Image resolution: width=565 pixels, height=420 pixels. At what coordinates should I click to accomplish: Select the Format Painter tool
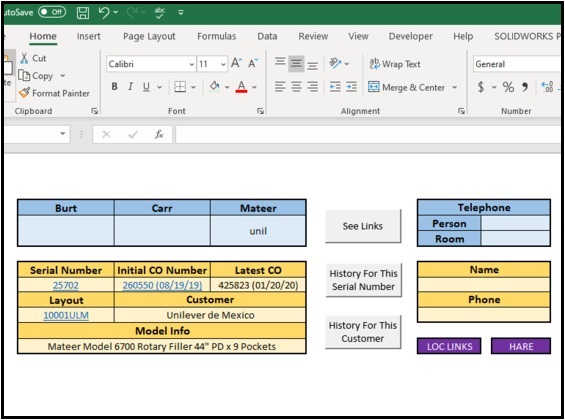[x=54, y=93]
